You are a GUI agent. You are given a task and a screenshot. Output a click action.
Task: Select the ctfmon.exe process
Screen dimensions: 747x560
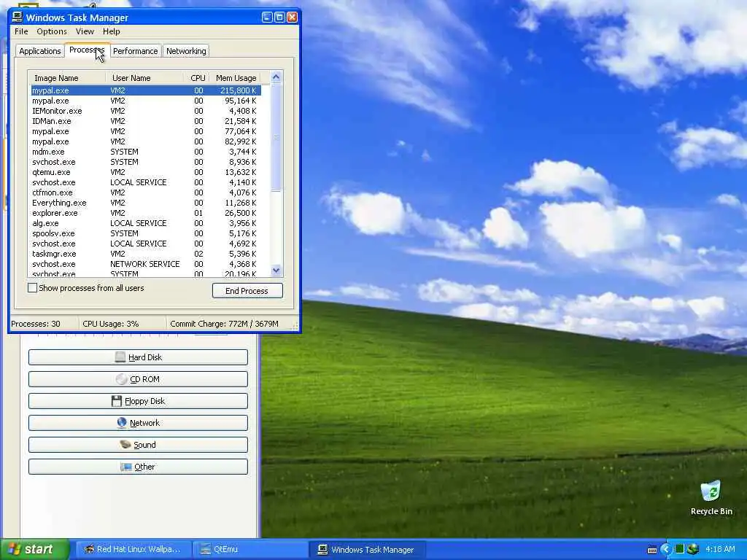pos(146,192)
